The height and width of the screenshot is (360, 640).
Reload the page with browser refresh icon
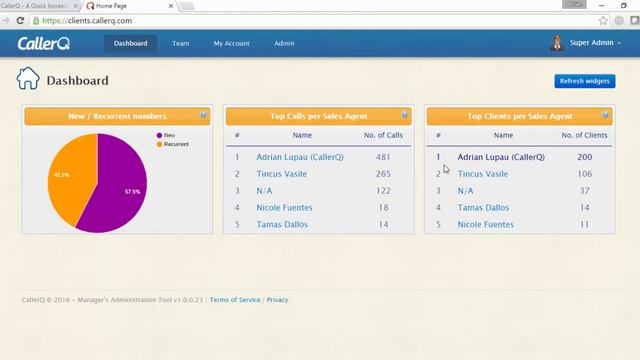coord(20,20)
